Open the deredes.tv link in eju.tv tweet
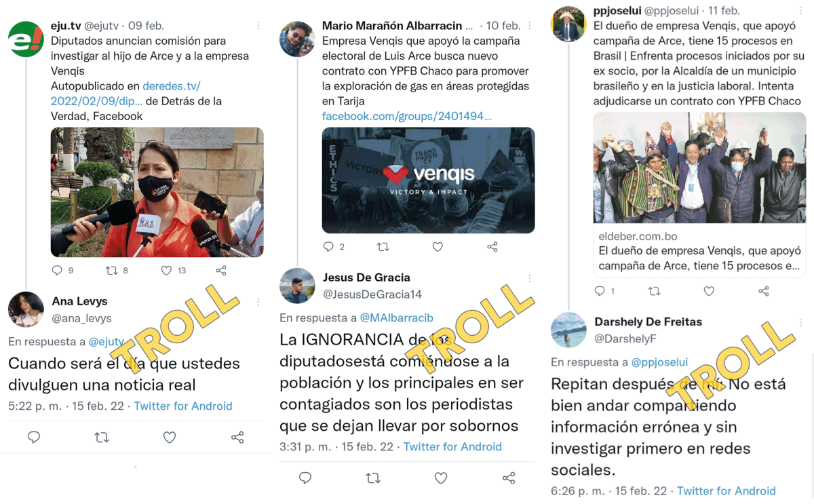 (x=125, y=94)
